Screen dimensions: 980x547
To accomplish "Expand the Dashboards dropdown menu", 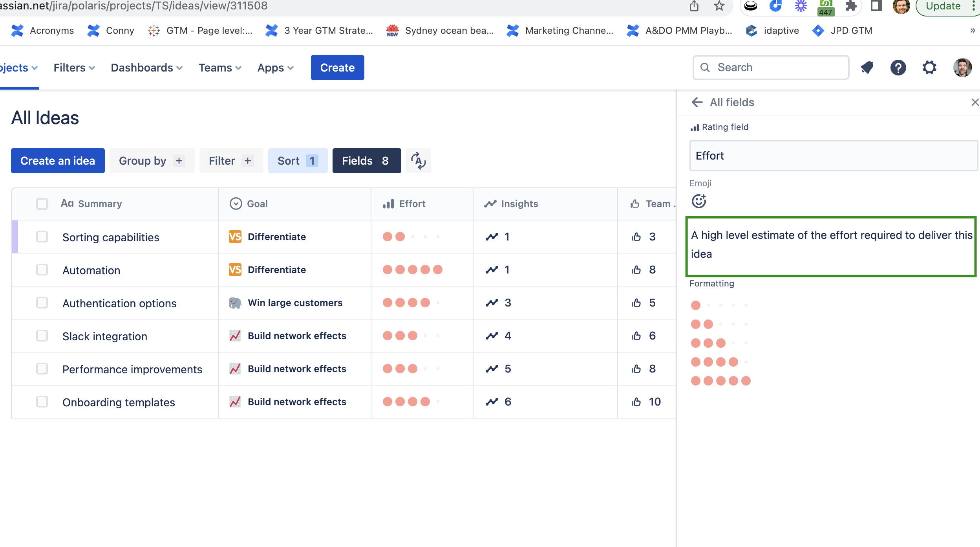I will click(x=146, y=68).
